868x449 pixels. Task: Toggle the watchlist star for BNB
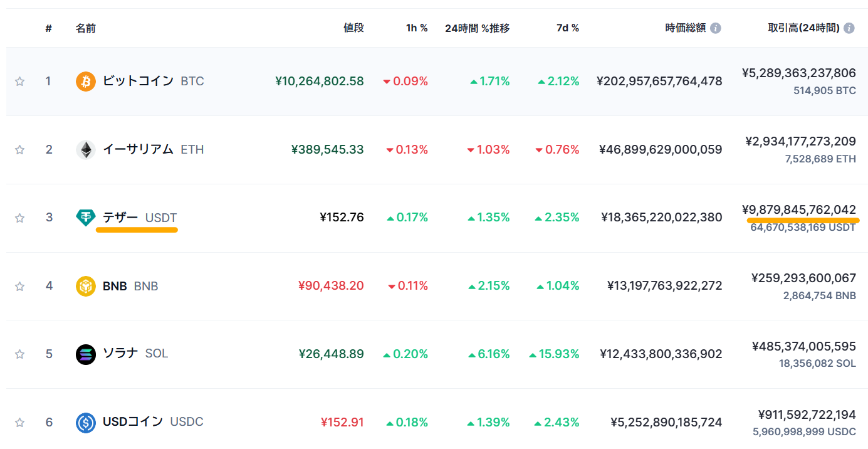19,286
